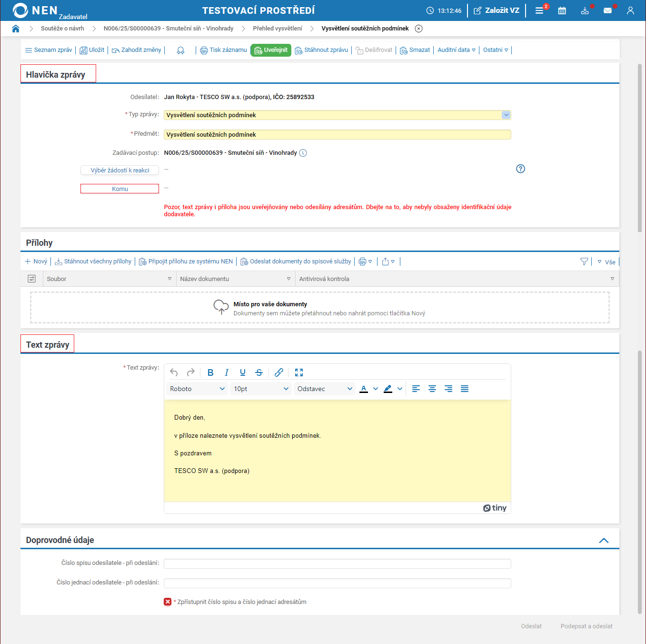646x644 pixels.
Task: Save the message with Uložit
Action: 92,50
